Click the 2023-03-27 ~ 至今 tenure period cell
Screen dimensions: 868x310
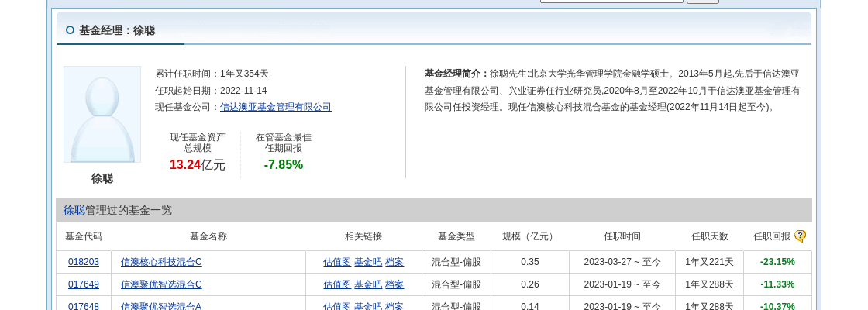coord(622,262)
